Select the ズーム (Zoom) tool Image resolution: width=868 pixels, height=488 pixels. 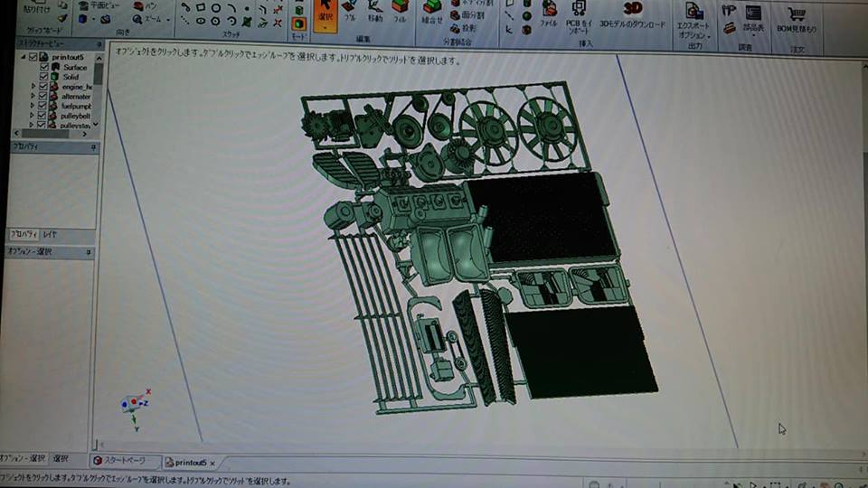click(146, 19)
